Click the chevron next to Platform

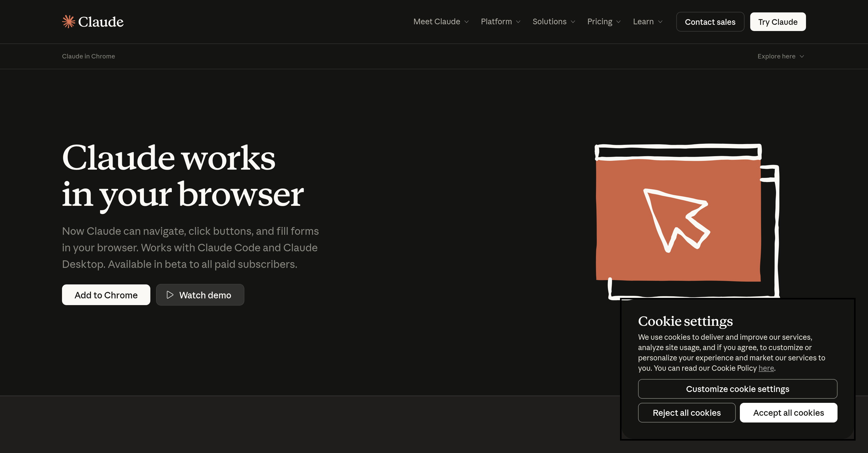pyautogui.click(x=518, y=21)
